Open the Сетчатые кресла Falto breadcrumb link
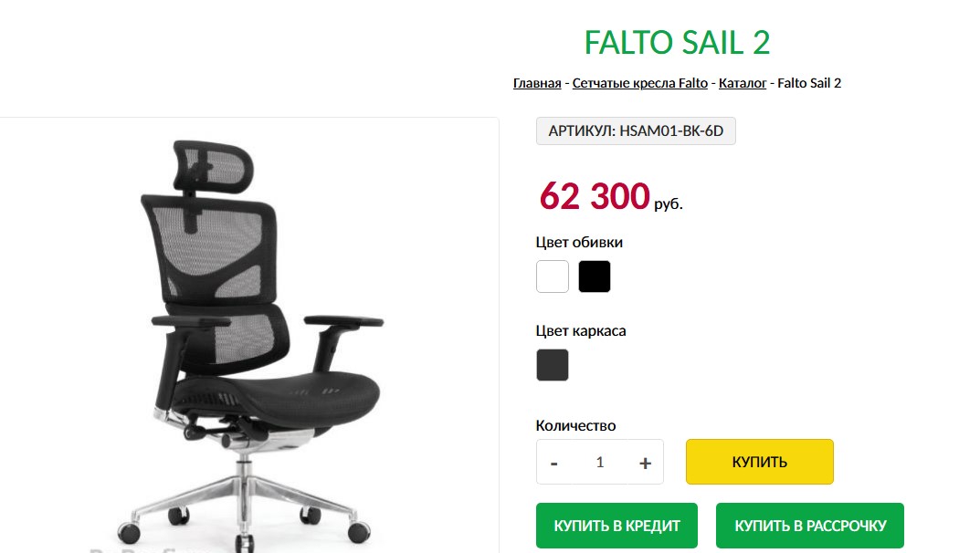Screen dimensions: 980x553 tap(640, 83)
